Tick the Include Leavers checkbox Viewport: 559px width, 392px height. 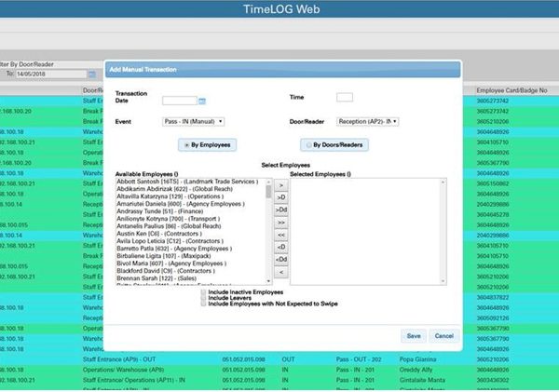pyautogui.click(x=203, y=298)
